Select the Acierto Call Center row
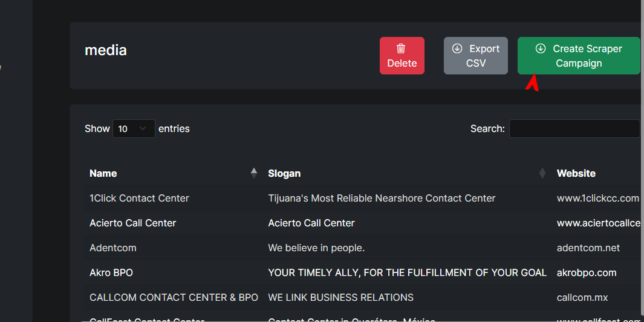The image size is (644, 322). coord(133,223)
